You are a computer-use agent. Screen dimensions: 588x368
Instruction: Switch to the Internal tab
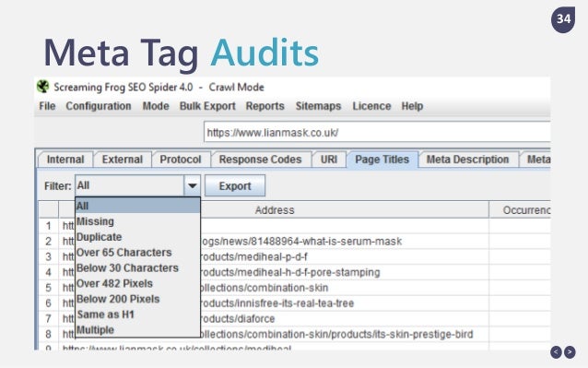click(x=65, y=160)
